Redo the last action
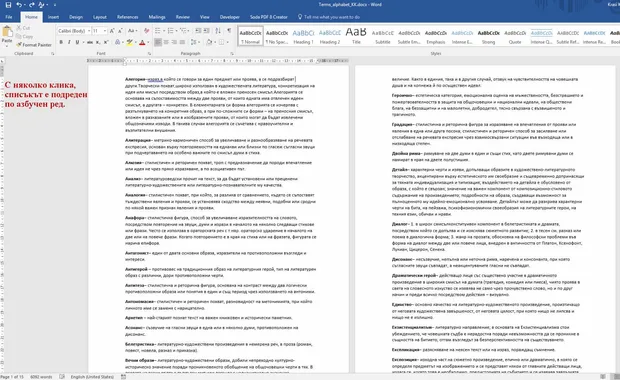Screen dimensions: 620x380 [32, 5]
